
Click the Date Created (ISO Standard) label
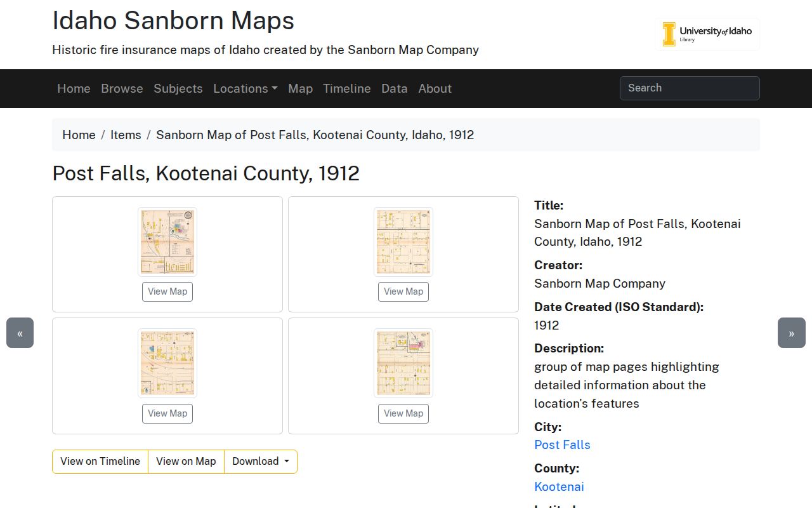[x=619, y=307]
